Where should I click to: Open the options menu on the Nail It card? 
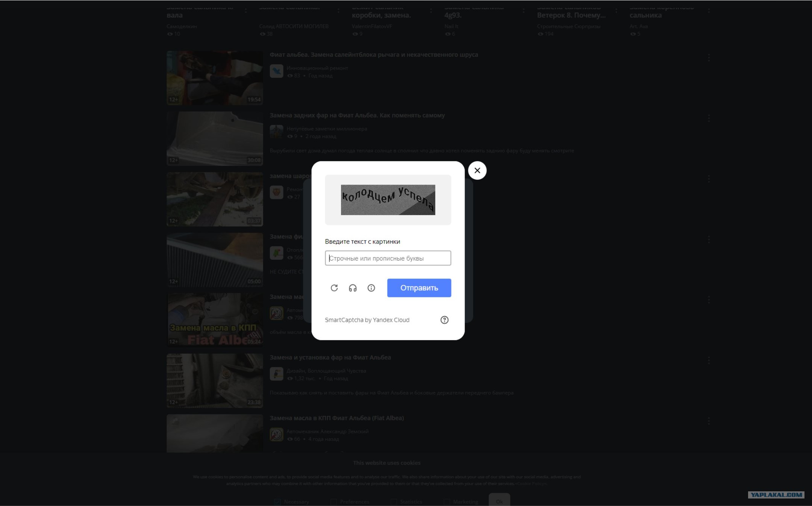pos(523,11)
